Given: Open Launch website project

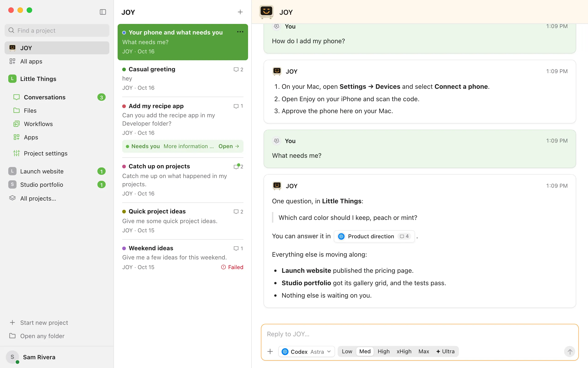Looking at the screenshot, I should click(x=57, y=171).
